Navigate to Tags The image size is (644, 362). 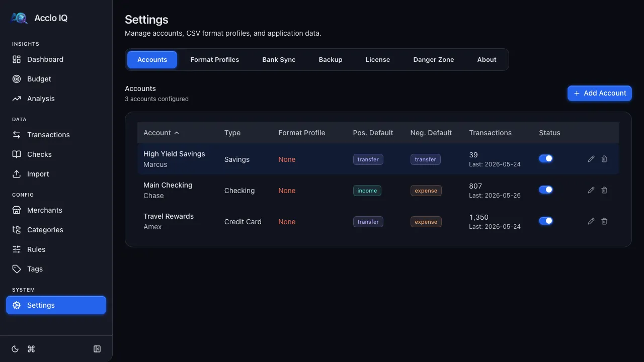56,269
